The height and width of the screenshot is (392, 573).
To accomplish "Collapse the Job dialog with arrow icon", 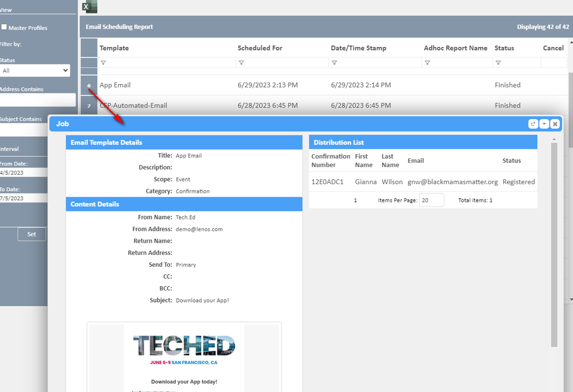I will click(544, 124).
